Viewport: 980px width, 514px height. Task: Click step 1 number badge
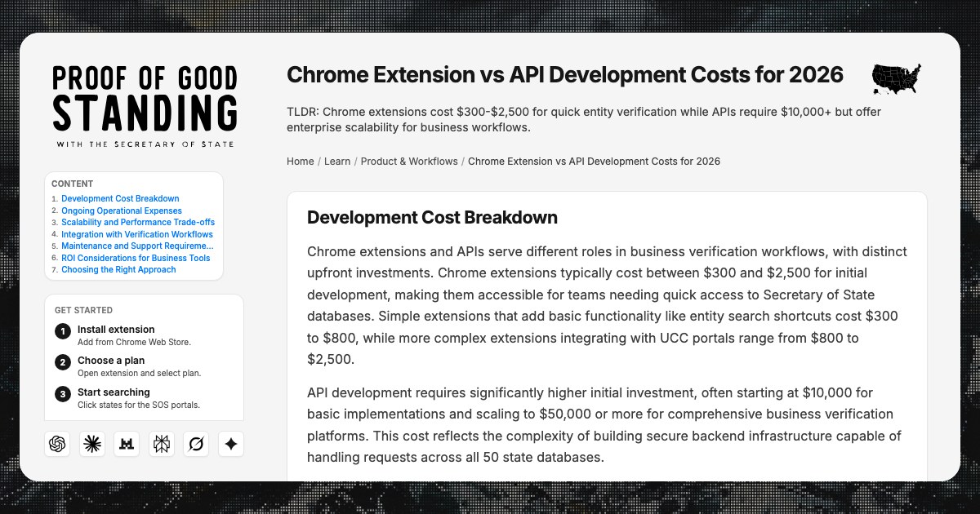click(63, 331)
